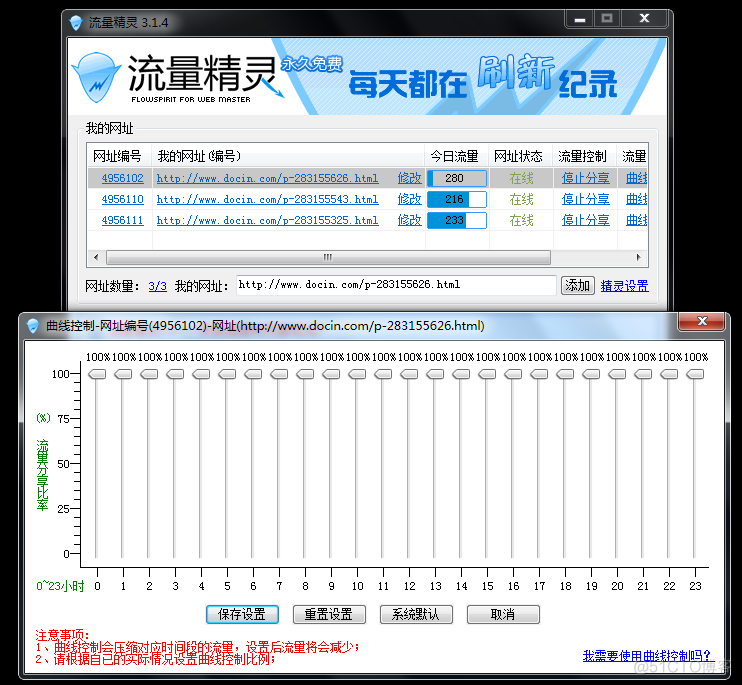Click the 曲线控制 dialog title icon
Image resolution: width=742 pixels, height=685 pixels.
tap(33, 325)
